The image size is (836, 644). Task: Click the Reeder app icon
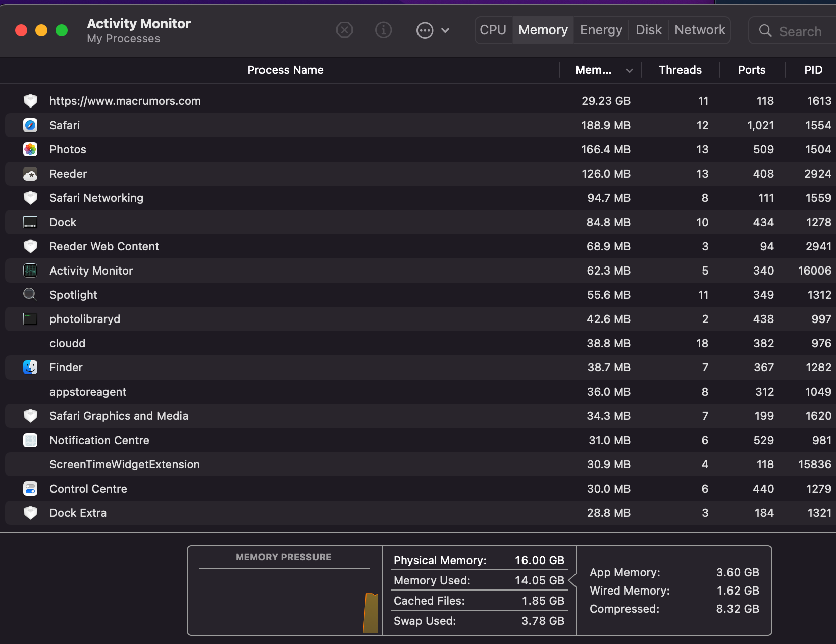30,174
